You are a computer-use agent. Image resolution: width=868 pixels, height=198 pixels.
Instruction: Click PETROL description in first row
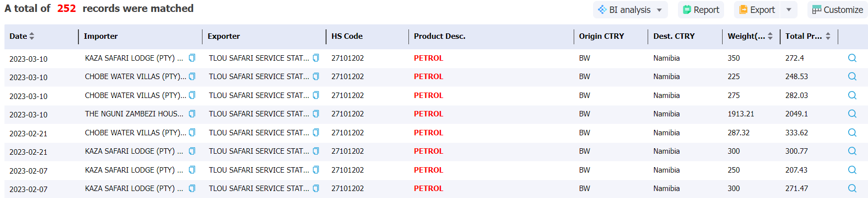[x=428, y=58]
